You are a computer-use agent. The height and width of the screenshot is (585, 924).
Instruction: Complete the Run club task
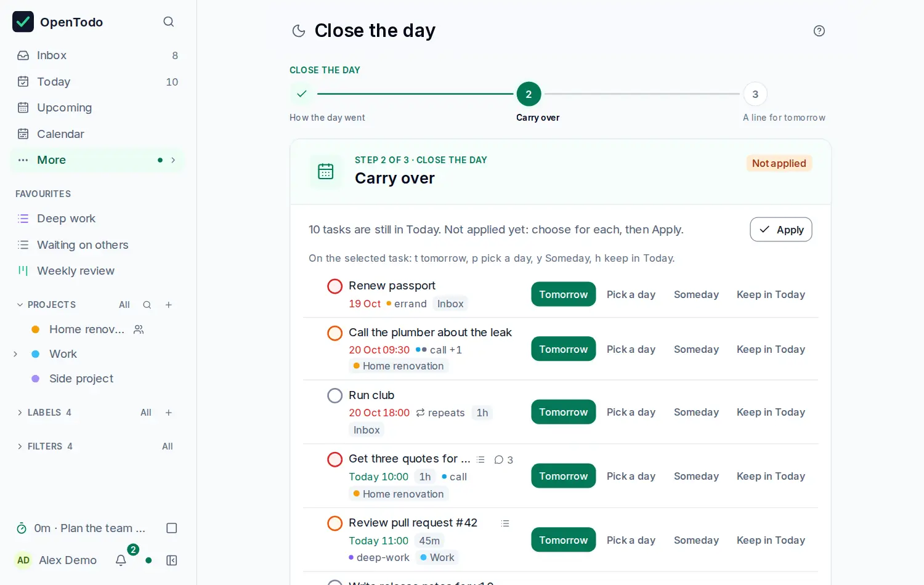point(334,395)
